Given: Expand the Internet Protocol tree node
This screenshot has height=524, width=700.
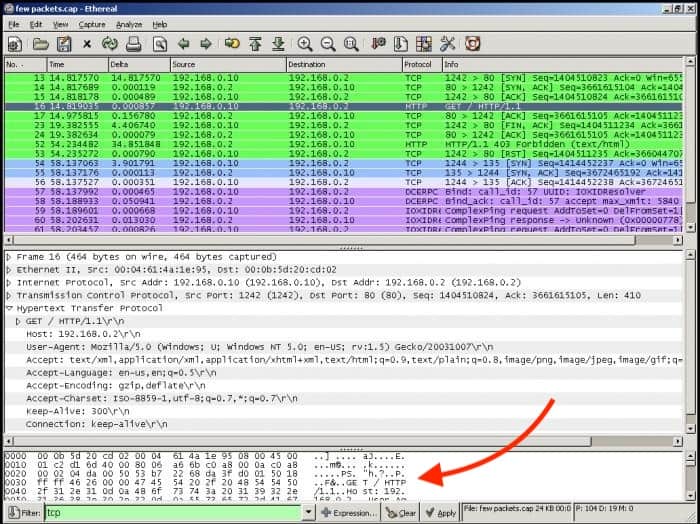Looking at the screenshot, I should [9, 283].
